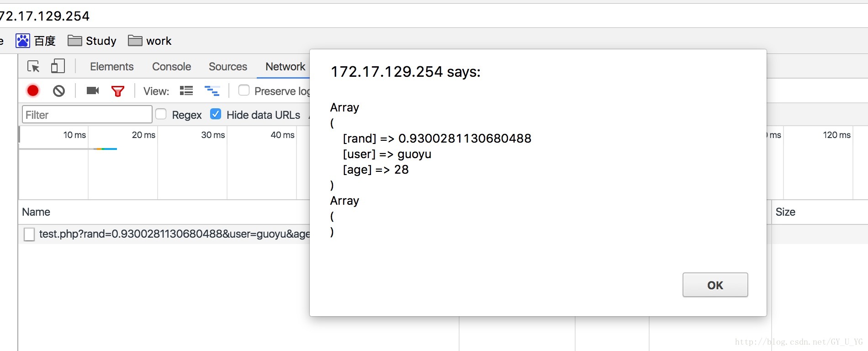Click the 120 ms timeline marker
The height and width of the screenshot is (351, 868).
836,135
